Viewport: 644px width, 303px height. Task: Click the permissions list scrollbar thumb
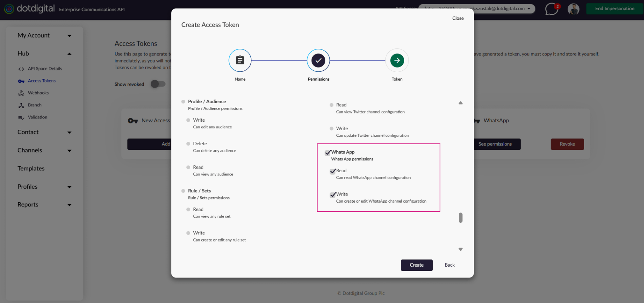point(460,218)
